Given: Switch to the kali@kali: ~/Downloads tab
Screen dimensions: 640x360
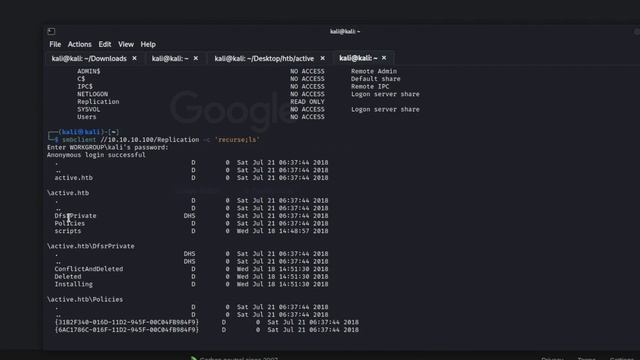Looking at the screenshot, I should click(x=89, y=58).
